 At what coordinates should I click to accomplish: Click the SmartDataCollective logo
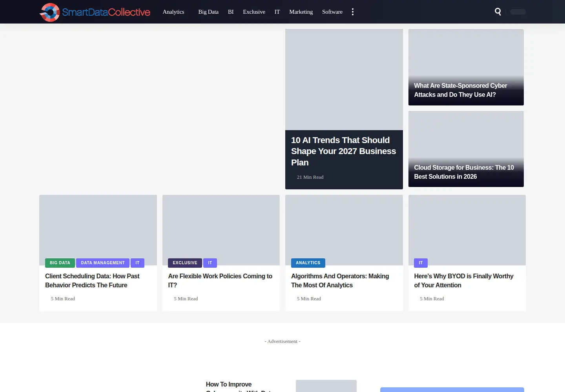pos(95,12)
